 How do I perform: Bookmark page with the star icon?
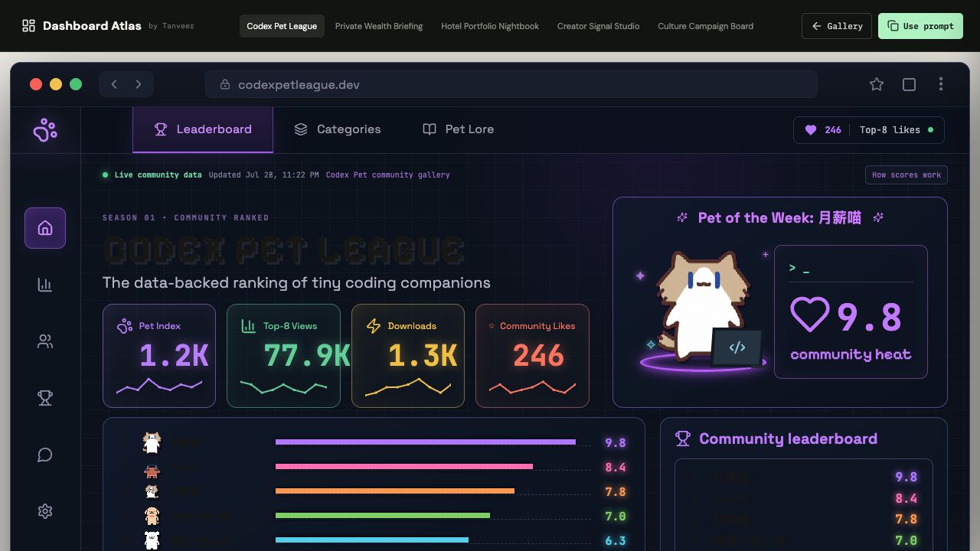point(877,84)
